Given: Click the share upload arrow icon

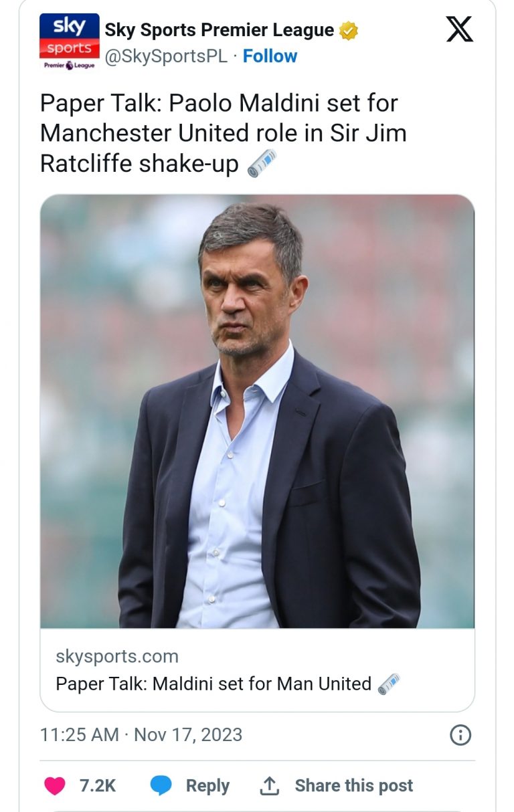Looking at the screenshot, I should [x=269, y=785].
